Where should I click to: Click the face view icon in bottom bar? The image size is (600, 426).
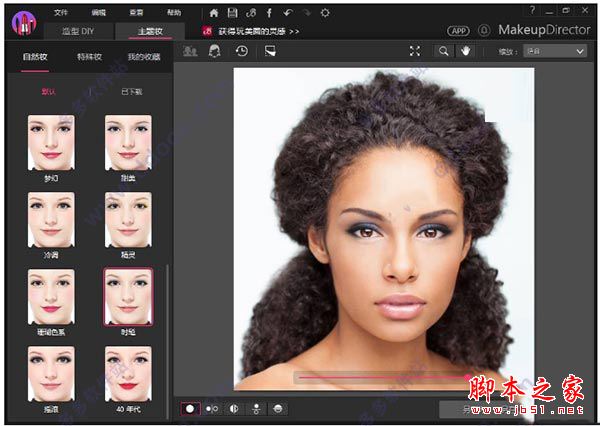click(278, 409)
